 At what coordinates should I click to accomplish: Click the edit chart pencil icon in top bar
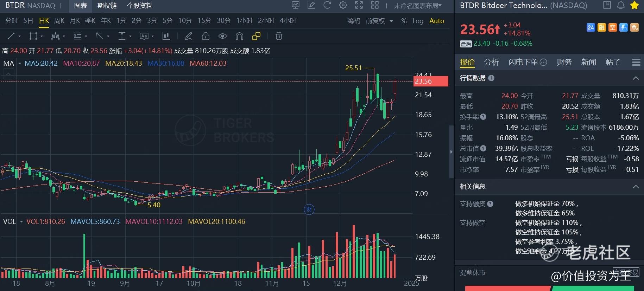pyautogui.click(x=311, y=5)
